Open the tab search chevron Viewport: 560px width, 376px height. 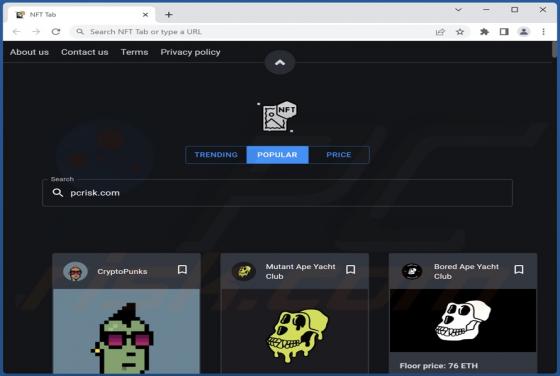coord(458,10)
